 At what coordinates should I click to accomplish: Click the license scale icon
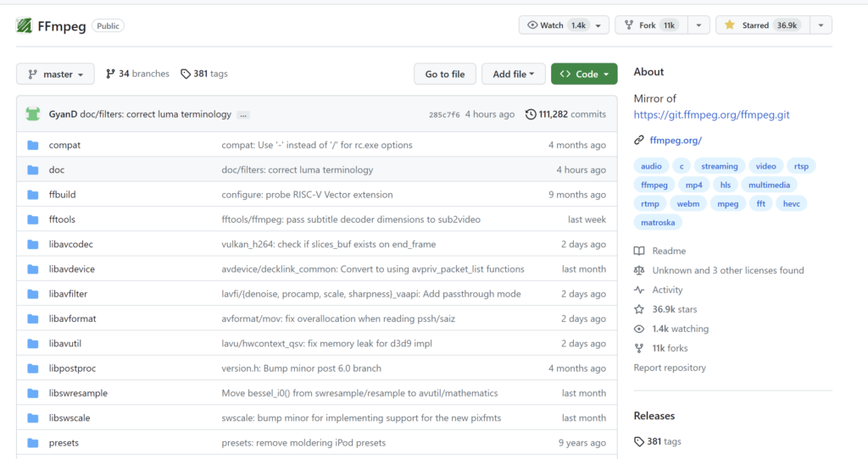(x=639, y=270)
